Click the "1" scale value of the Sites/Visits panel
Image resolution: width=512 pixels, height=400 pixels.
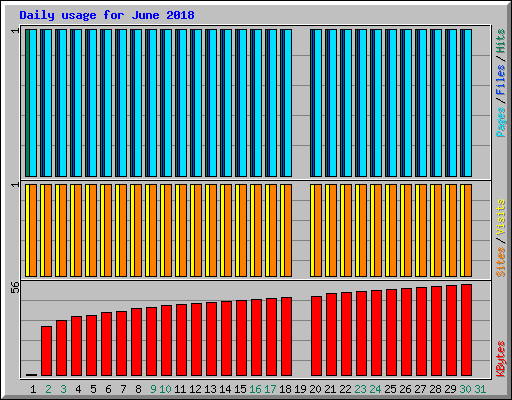coord(15,184)
